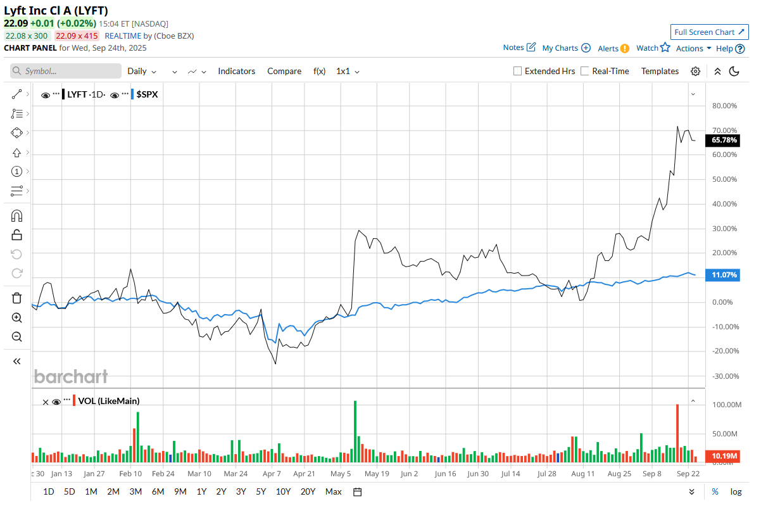Select the 3M time range
The width and height of the screenshot is (761, 532).
click(x=135, y=491)
